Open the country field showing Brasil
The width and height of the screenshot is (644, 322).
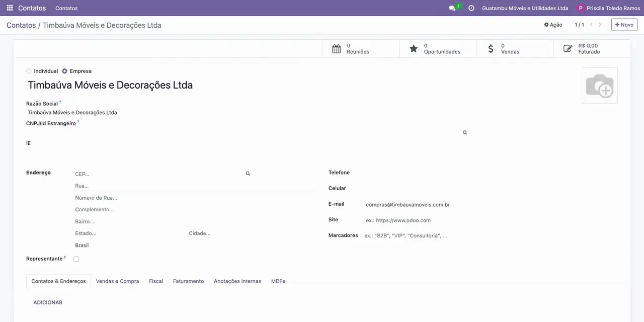(194, 246)
